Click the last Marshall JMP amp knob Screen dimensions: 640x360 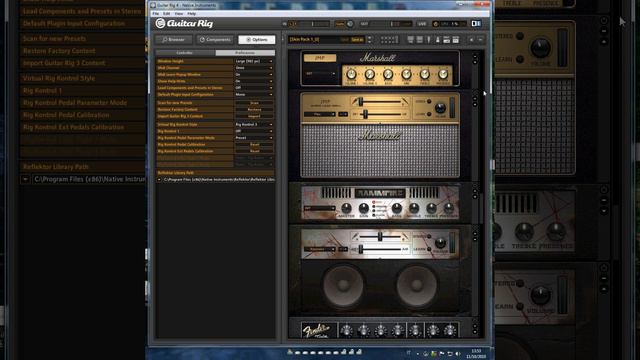coord(443,74)
